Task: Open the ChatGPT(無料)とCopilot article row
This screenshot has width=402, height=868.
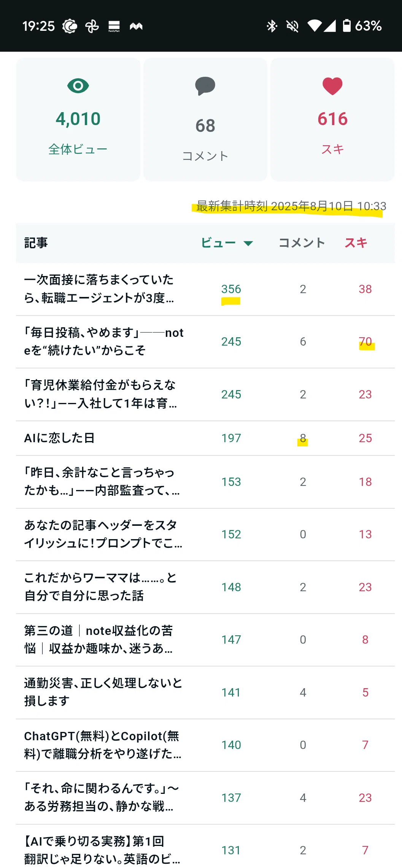Action: click(x=205, y=745)
